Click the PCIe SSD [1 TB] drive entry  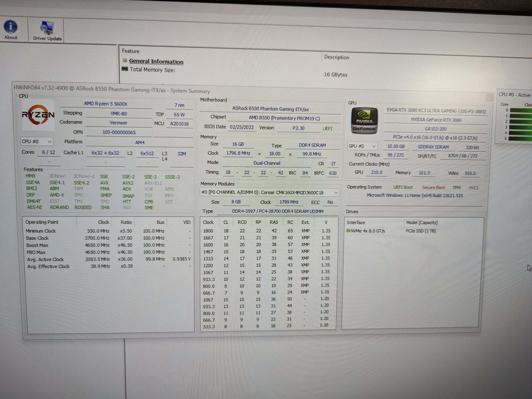coord(421,231)
